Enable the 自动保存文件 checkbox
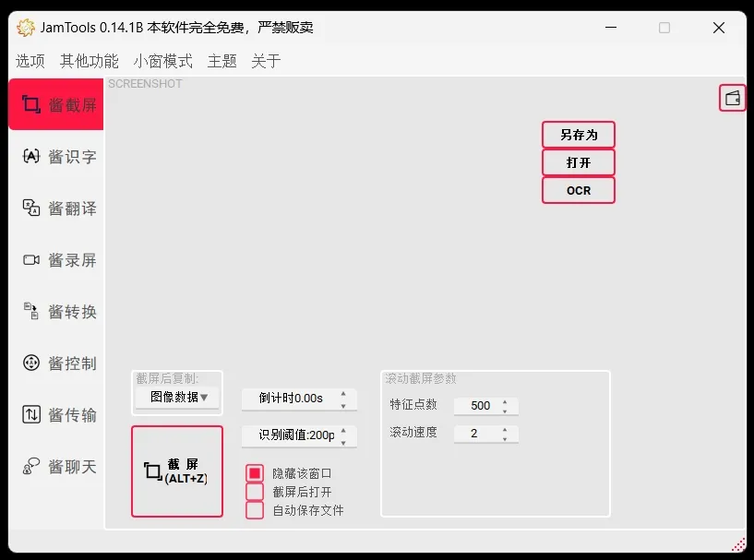 pos(255,510)
